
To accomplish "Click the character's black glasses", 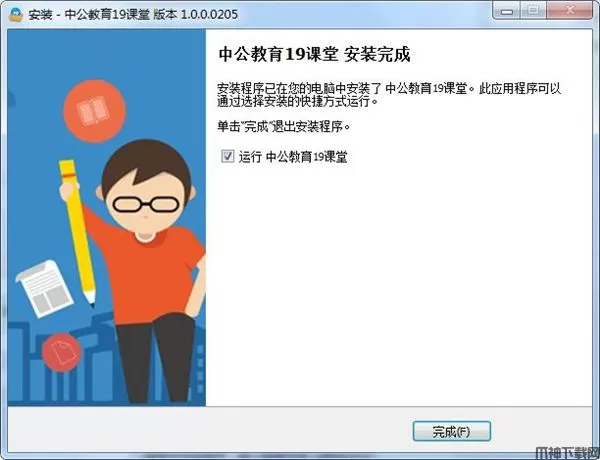I will click(146, 204).
